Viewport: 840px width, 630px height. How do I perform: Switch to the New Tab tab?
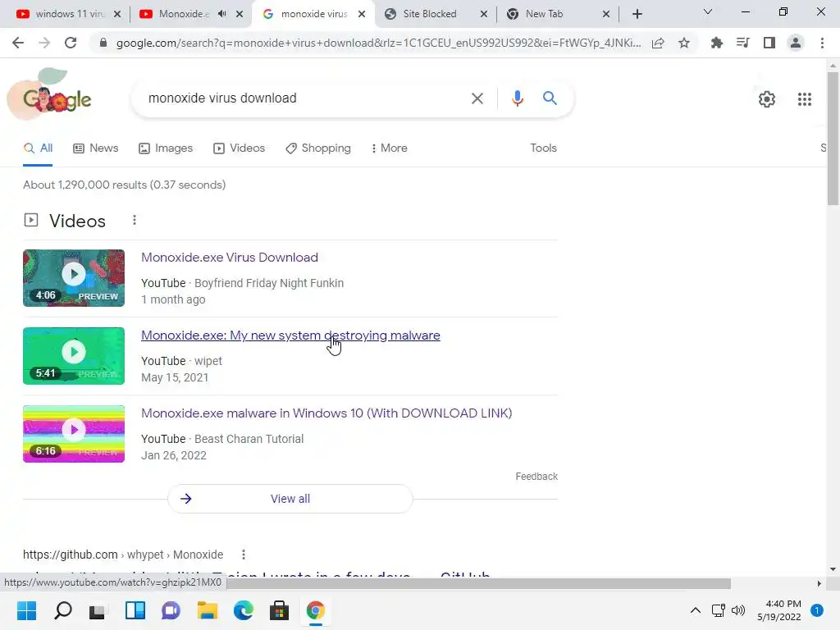click(545, 14)
